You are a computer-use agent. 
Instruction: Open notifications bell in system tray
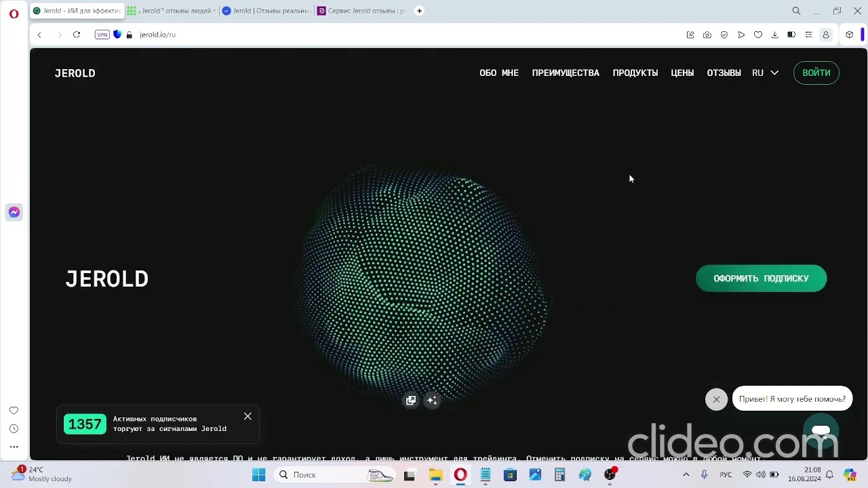[829, 475]
